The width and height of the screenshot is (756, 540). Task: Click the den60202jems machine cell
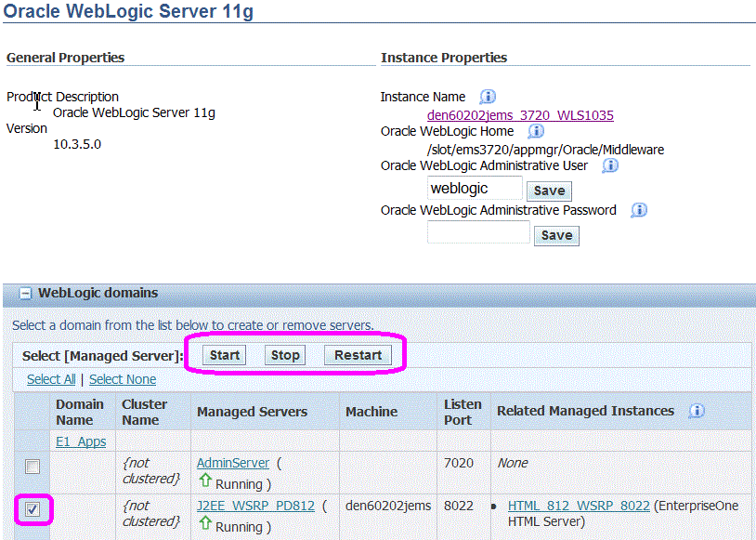[388, 506]
